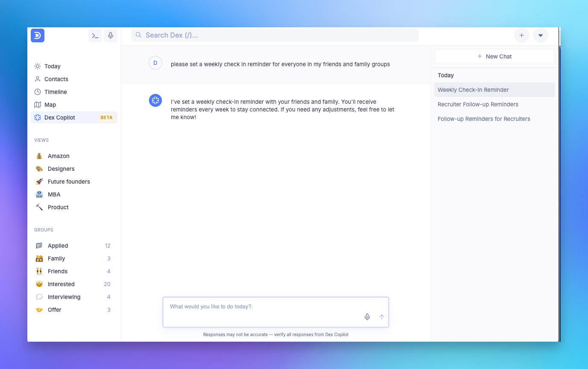The image size is (588, 369).
Task: Open the MBA view
Action: point(74,194)
